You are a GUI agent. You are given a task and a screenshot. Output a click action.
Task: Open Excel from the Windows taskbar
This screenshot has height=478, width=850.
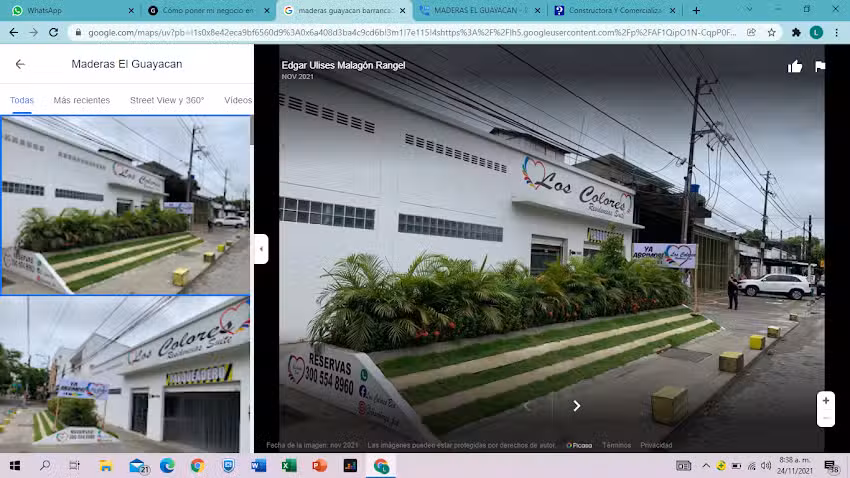pos(289,466)
